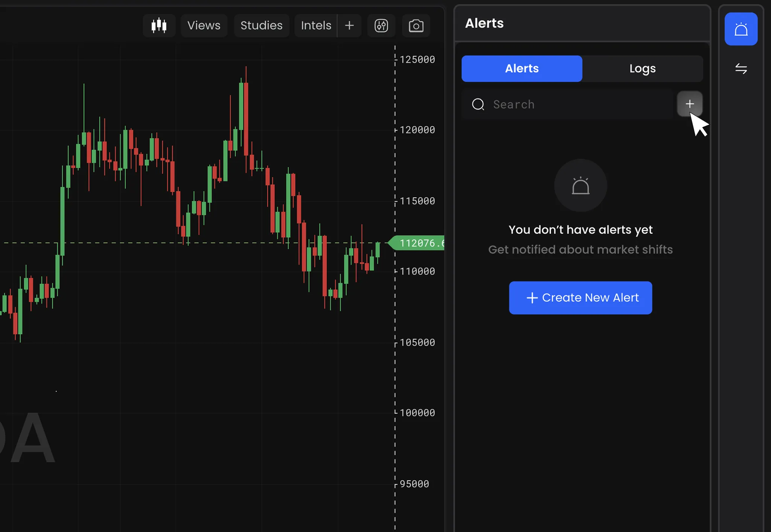771x532 pixels.
Task: Click the Alerts panel header title
Action: coord(484,23)
